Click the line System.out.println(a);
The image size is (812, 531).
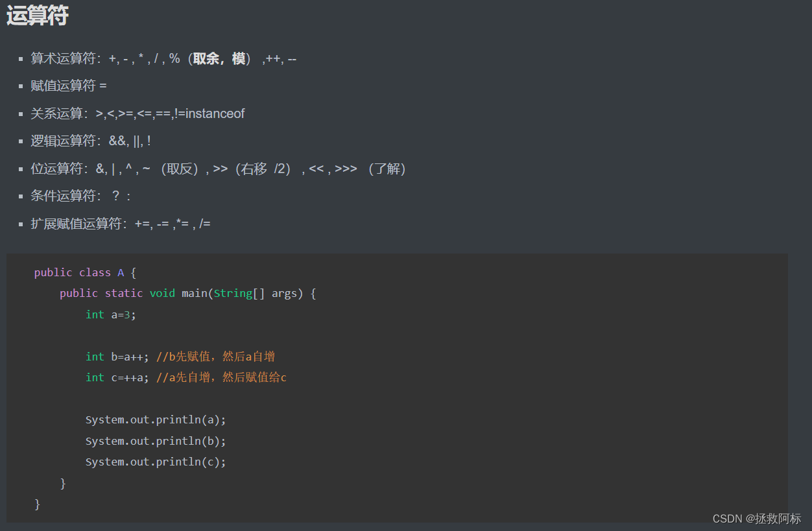[156, 419]
